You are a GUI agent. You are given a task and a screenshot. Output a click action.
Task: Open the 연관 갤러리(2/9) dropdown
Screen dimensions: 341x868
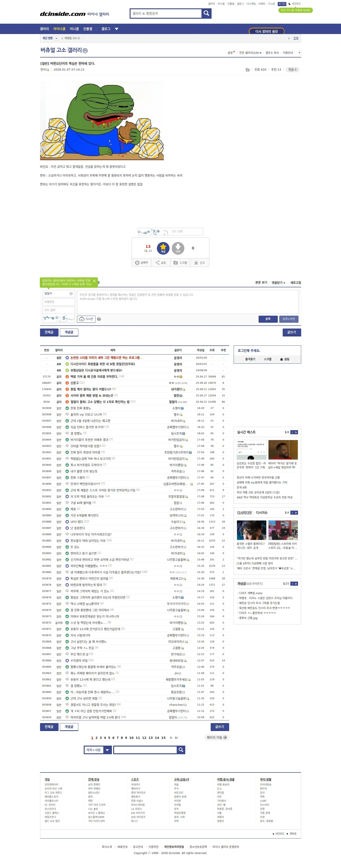coord(250,53)
